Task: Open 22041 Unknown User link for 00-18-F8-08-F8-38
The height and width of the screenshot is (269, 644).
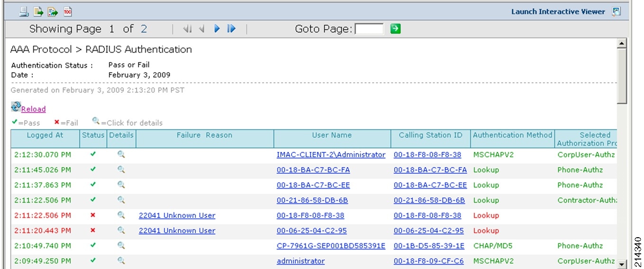Action: click(x=177, y=215)
